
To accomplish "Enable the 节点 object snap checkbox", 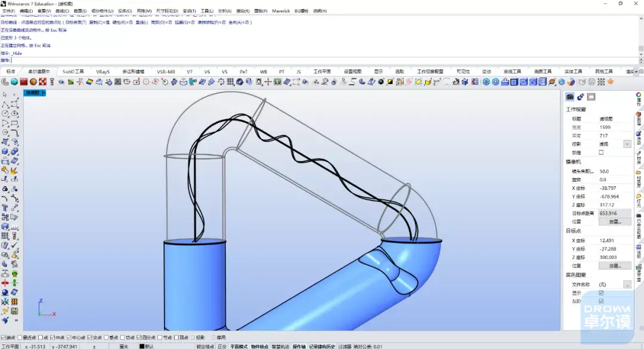I will click(x=160, y=338).
